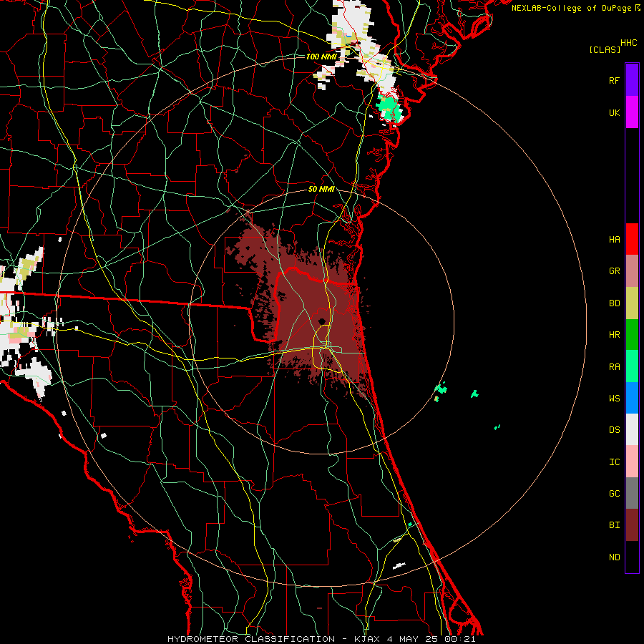The width and height of the screenshot is (644, 644).
Task: Click the GC legend label
Action: 614,493
